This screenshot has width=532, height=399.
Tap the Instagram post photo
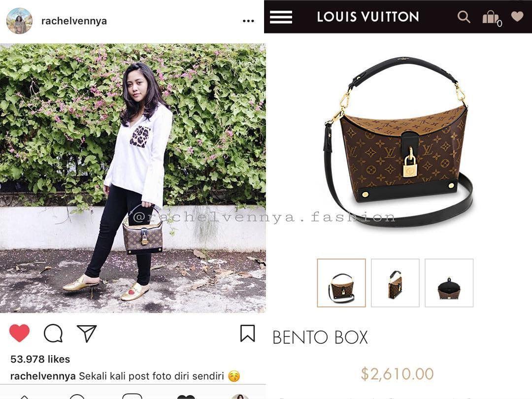tap(133, 178)
